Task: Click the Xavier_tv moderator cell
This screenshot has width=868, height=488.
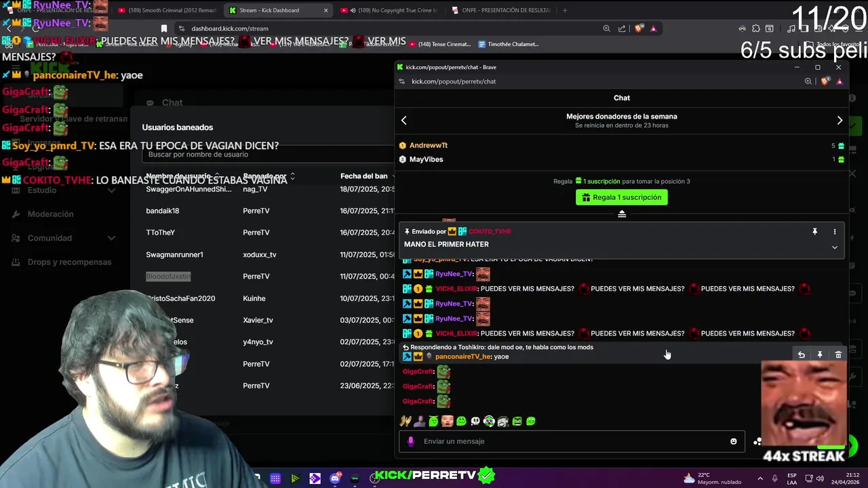Action: pyautogui.click(x=258, y=320)
